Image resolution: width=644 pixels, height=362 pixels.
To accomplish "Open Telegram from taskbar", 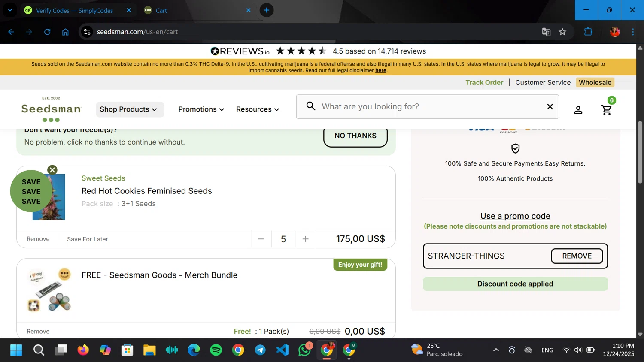I will coord(260,350).
